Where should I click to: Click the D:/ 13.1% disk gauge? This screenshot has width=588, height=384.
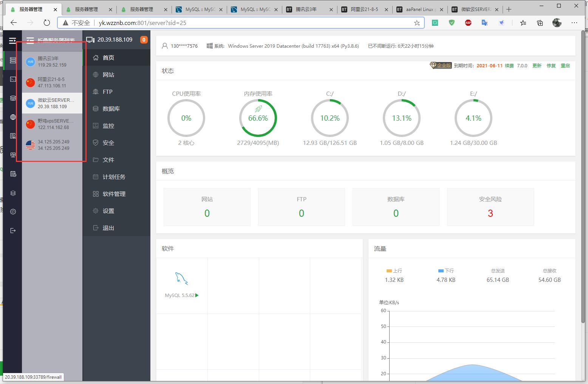click(402, 118)
